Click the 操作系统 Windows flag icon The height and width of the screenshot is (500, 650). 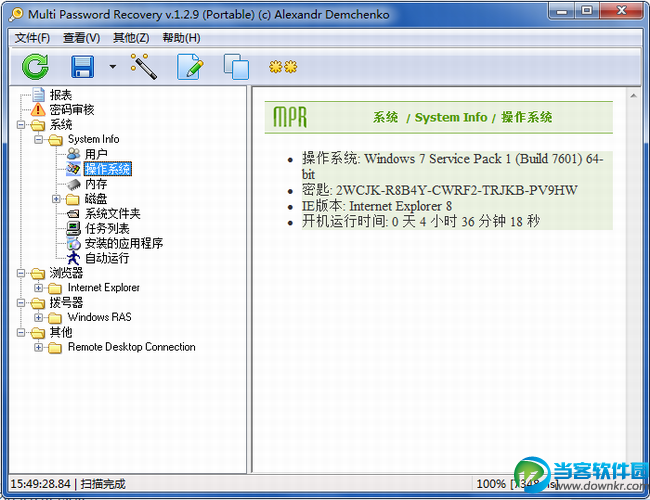[73, 169]
